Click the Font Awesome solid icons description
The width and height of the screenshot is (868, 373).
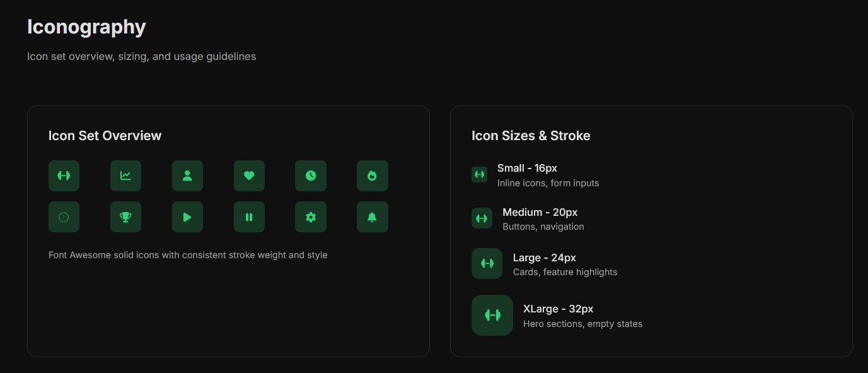click(188, 255)
